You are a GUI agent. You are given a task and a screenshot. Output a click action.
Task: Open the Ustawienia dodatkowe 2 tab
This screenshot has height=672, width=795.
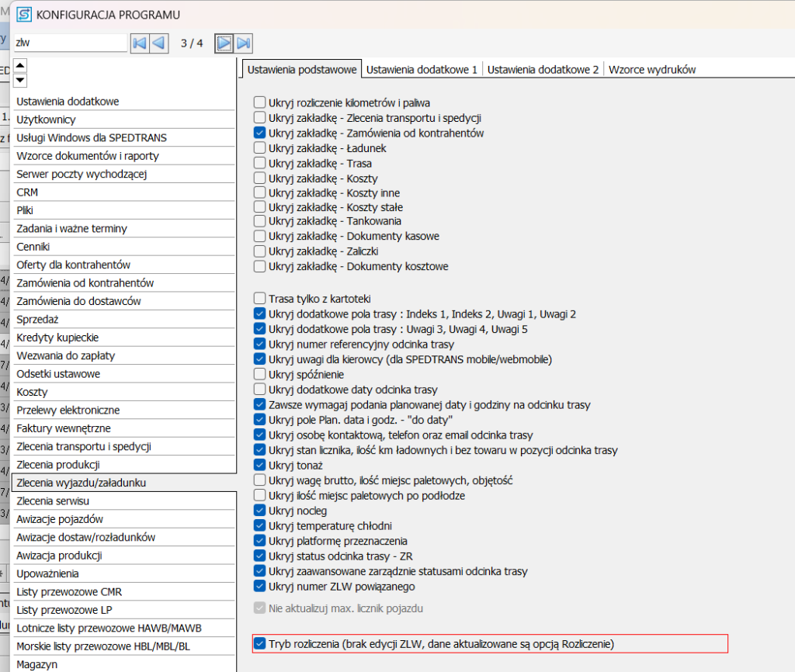point(543,69)
